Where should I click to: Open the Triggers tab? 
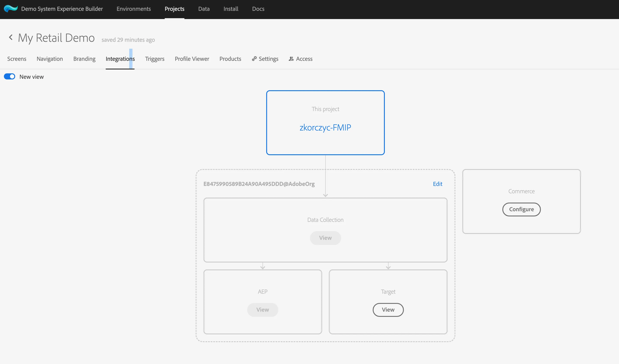(x=155, y=59)
